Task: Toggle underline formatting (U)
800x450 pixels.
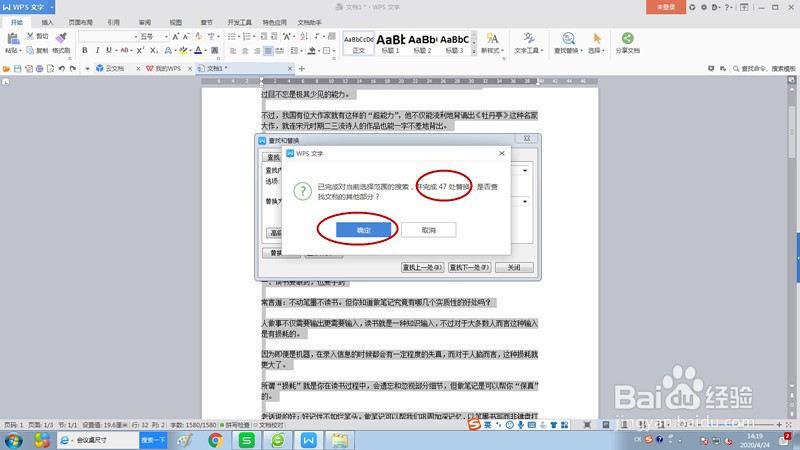Action: point(109,51)
